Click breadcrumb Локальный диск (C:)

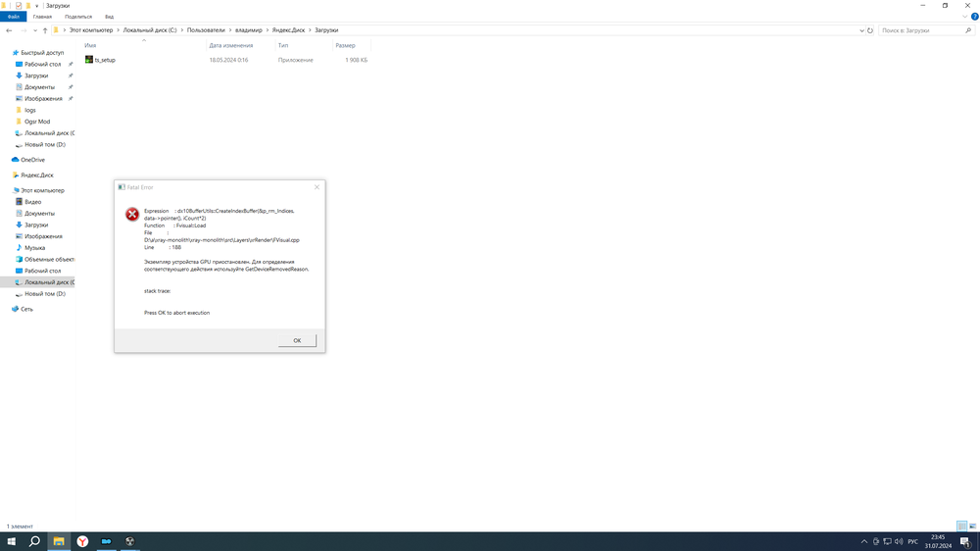pos(149,30)
